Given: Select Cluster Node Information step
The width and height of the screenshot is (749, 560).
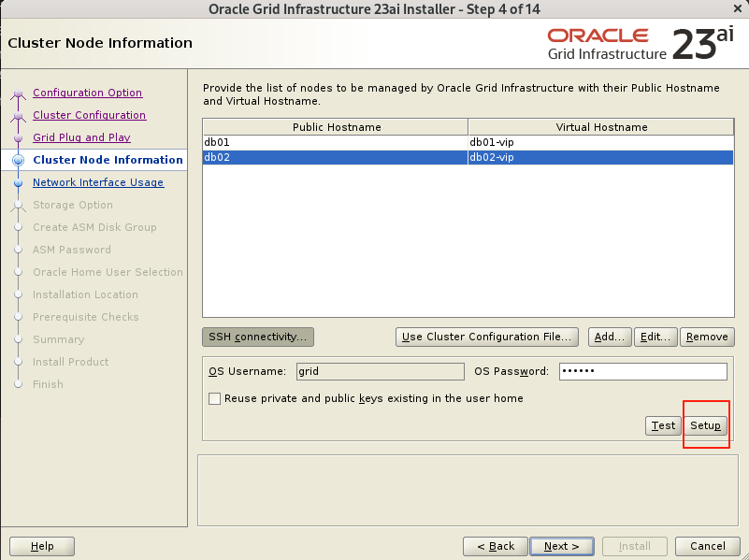Looking at the screenshot, I should click(x=108, y=160).
